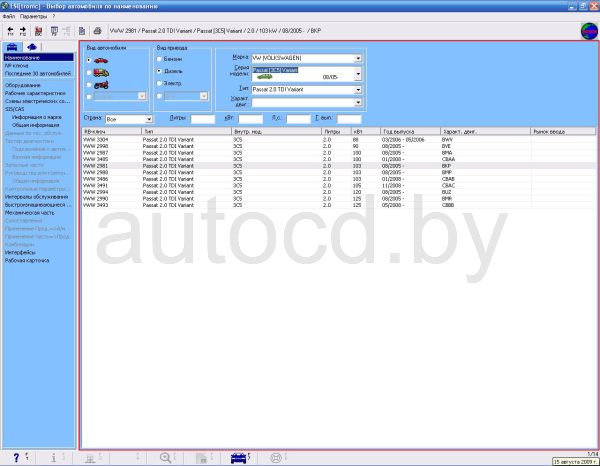Select the passenger car vehicle type radio
The height and width of the screenshot is (466, 600).
[89, 60]
